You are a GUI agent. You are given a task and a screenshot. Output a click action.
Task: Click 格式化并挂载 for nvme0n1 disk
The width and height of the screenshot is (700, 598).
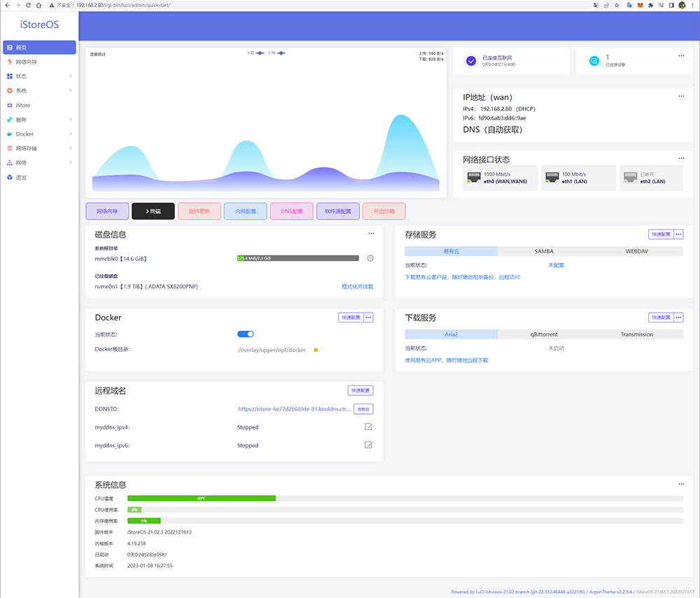coord(357,286)
